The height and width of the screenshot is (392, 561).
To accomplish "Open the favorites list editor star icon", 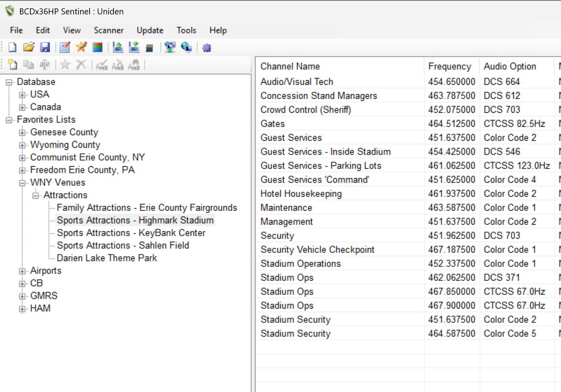I will pos(81,48).
